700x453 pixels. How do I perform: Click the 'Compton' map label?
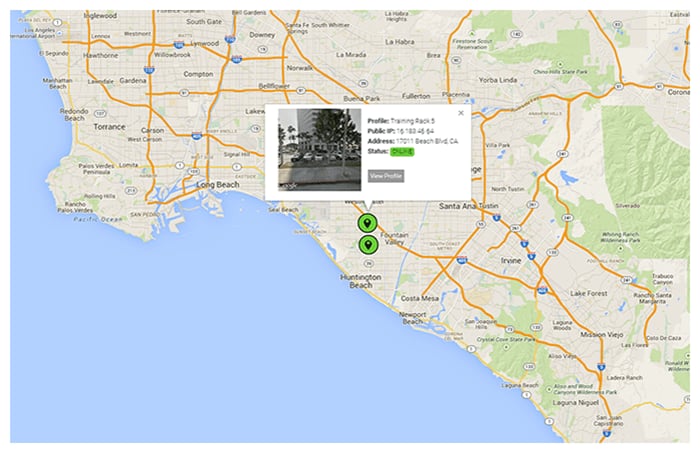coord(198,74)
